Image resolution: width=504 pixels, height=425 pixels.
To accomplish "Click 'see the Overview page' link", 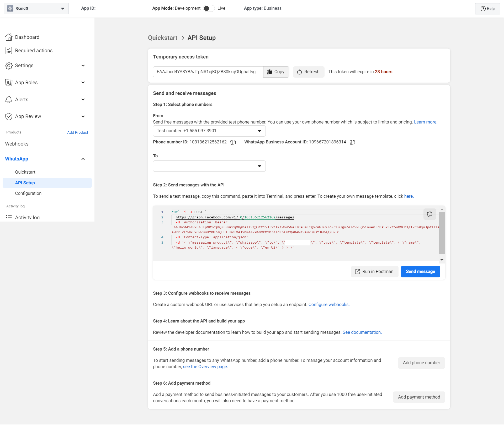I will [x=205, y=367].
